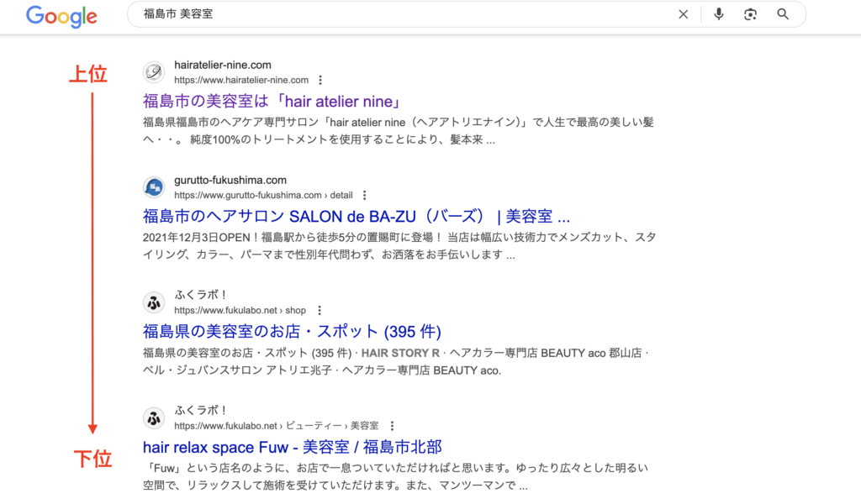Click the gurutto-fukushima.com site name

click(230, 181)
